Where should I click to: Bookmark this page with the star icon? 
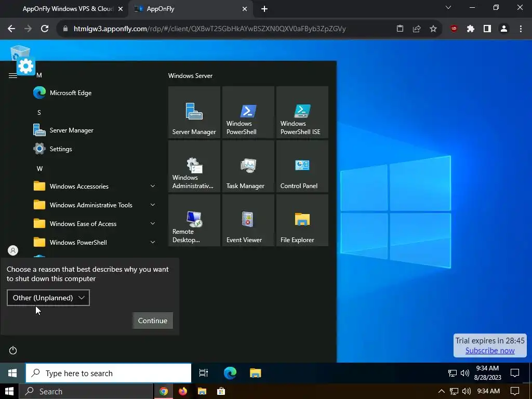(x=433, y=29)
